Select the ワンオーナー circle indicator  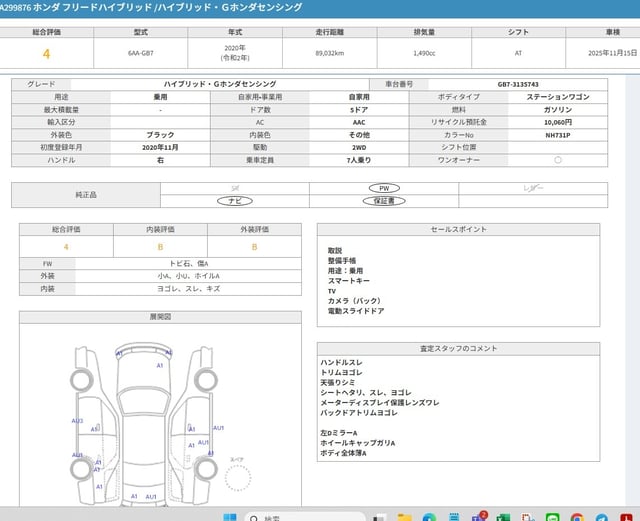pos(557,159)
